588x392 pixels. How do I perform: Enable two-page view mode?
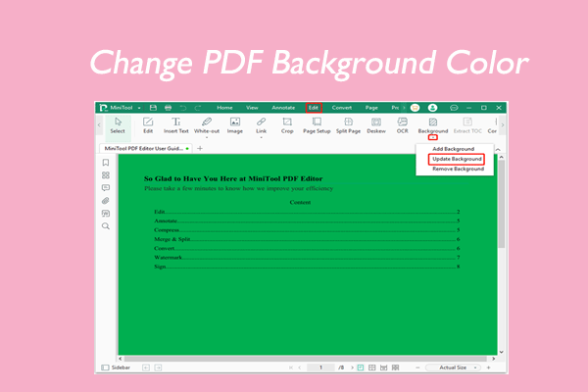(x=372, y=367)
